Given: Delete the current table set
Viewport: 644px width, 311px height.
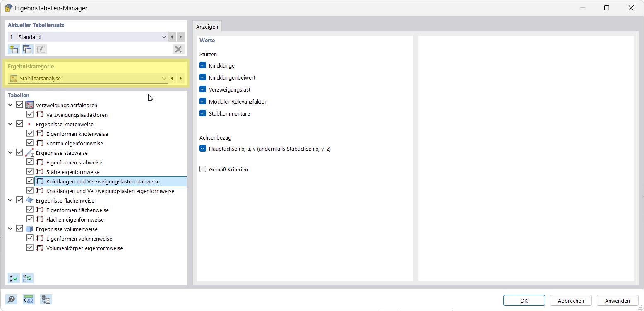Looking at the screenshot, I should [x=178, y=49].
